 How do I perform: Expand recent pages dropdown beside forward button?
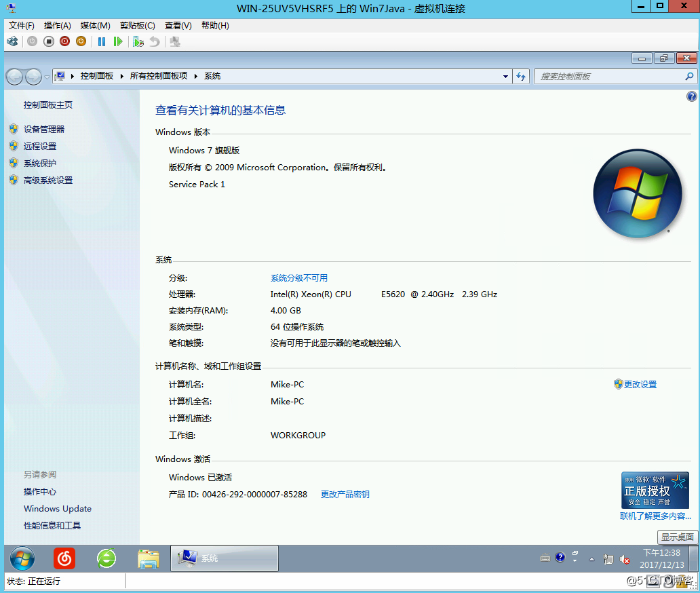[x=47, y=77]
